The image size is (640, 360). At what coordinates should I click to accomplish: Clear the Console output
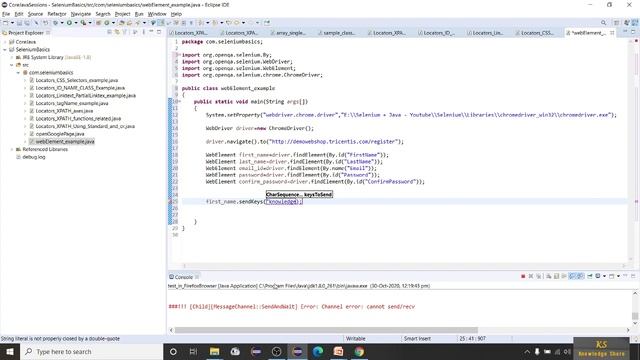pyautogui.click(x=549, y=276)
